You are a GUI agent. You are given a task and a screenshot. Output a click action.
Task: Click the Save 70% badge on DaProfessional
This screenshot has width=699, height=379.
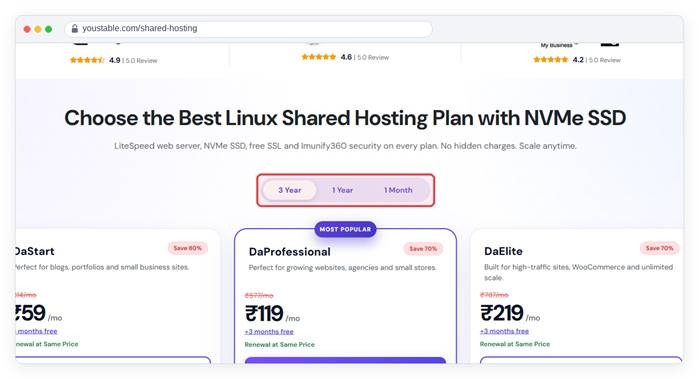click(423, 248)
